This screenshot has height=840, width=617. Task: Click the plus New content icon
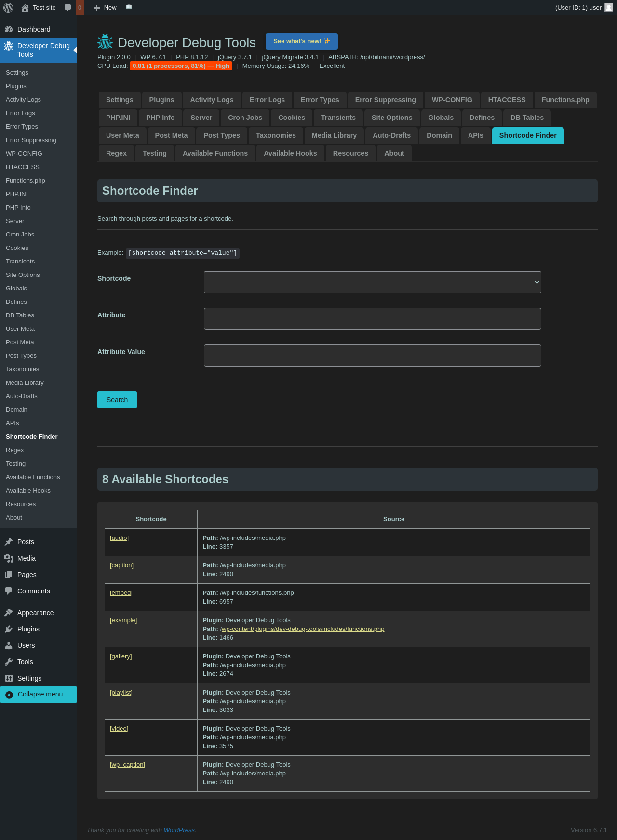96,8
